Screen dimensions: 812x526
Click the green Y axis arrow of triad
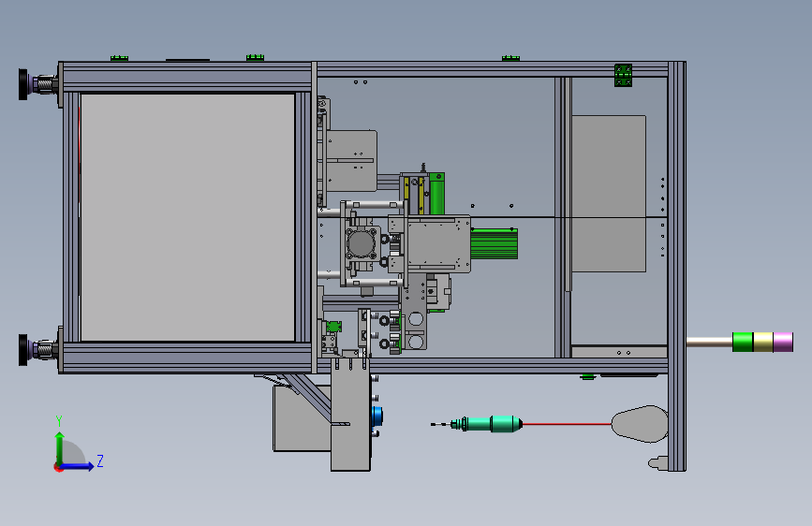(x=60, y=448)
